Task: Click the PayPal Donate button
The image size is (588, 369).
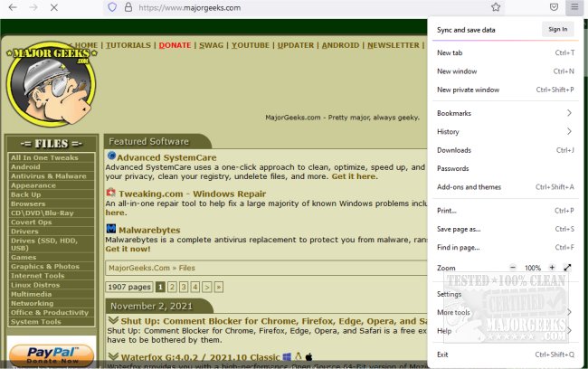Action: (51, 355)
